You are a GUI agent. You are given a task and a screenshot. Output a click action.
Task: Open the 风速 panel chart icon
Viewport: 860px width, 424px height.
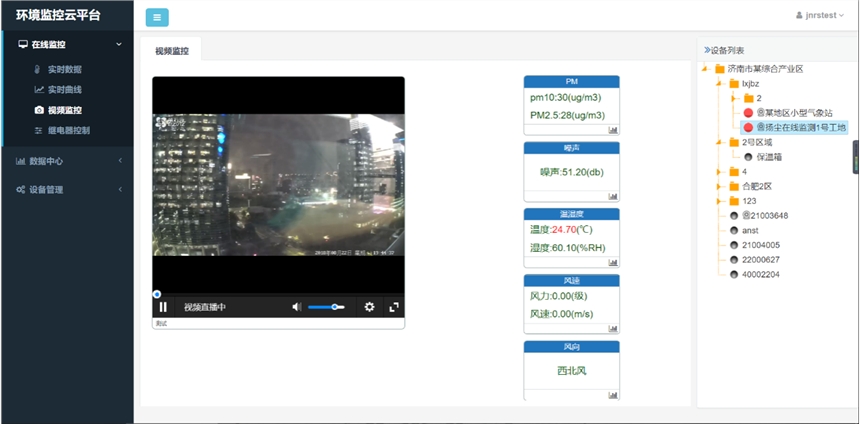tap(613, 329)
